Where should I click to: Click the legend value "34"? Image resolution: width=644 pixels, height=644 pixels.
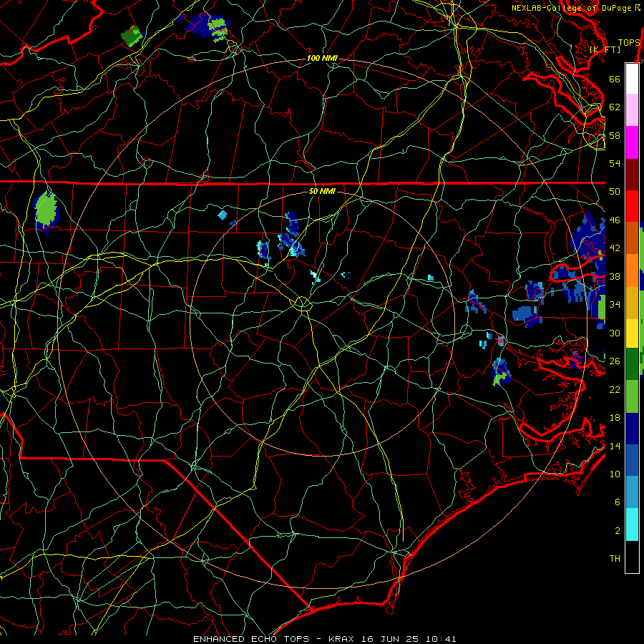coord(615,305)
